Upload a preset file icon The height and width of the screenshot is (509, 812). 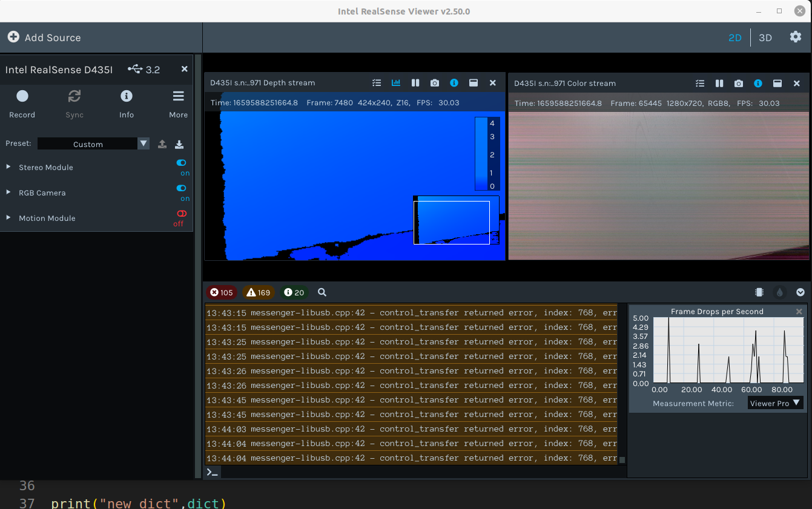162,144
